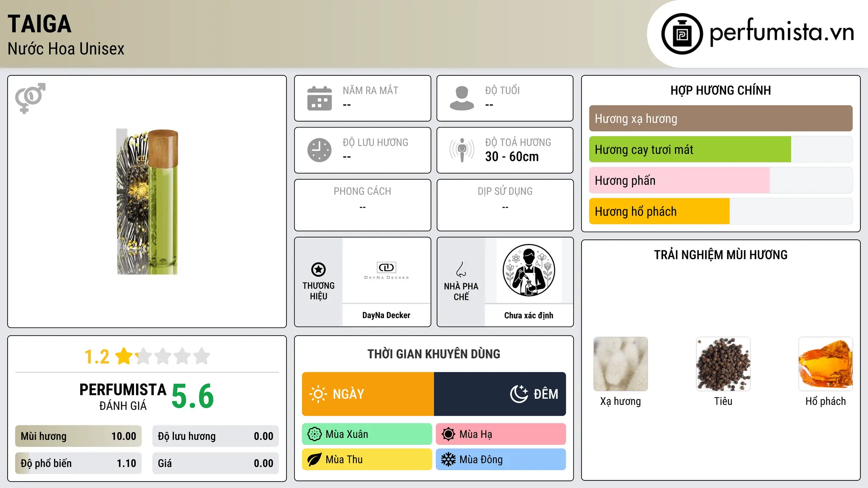Click the nose icon above Nhà pha chế
868x488 pixels.
pos(461,269)
